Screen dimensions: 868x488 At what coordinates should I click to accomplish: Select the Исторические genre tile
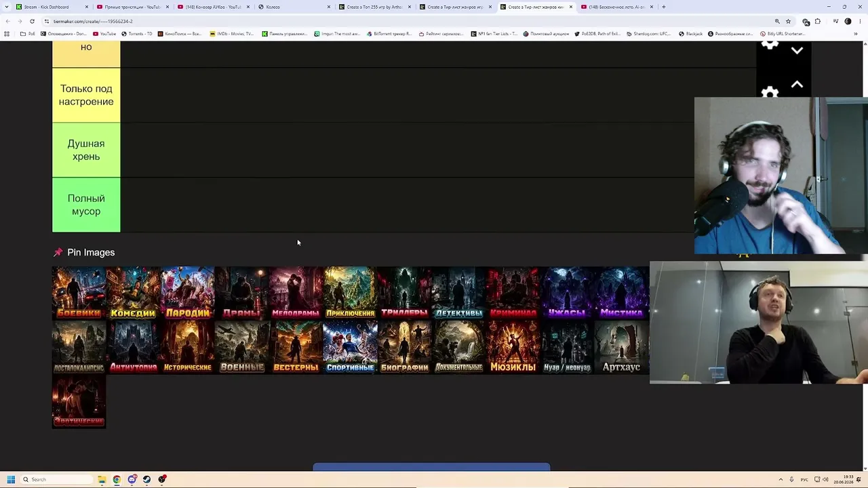(188, 347)
